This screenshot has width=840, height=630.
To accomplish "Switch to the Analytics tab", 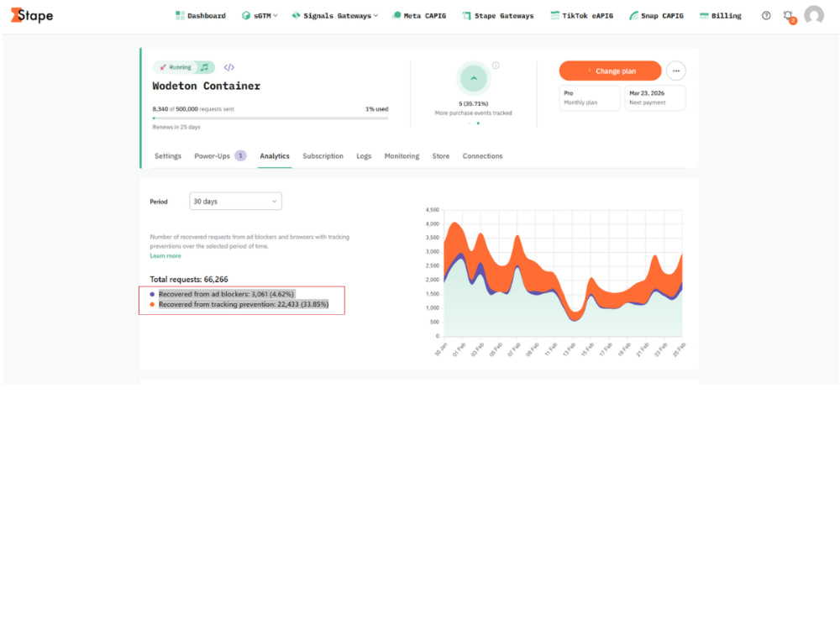I will coord(275,156).
